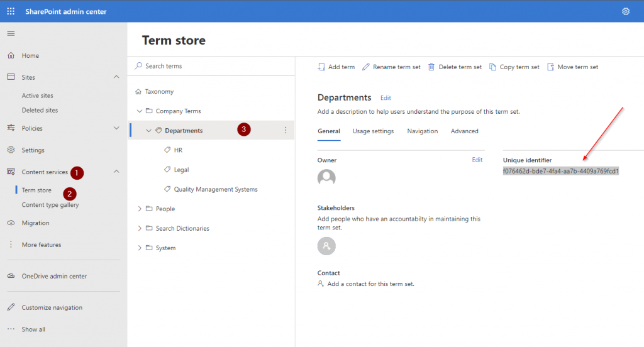Click the Rename term set pencil icon
The image size is (644, 347).
click(365, 67)
